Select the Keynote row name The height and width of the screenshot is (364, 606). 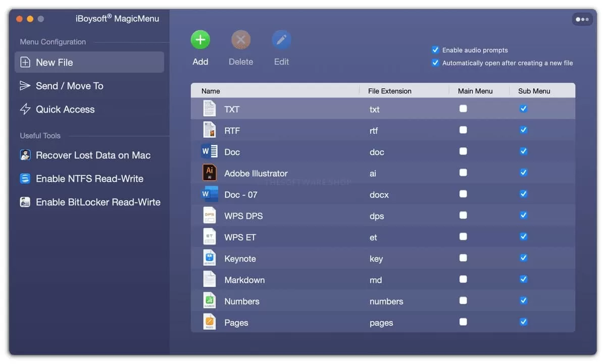click(240, 258)
